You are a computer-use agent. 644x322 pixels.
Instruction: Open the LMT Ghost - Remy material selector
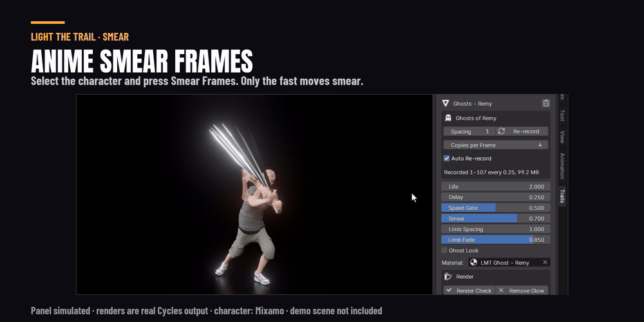click(509, 263)
